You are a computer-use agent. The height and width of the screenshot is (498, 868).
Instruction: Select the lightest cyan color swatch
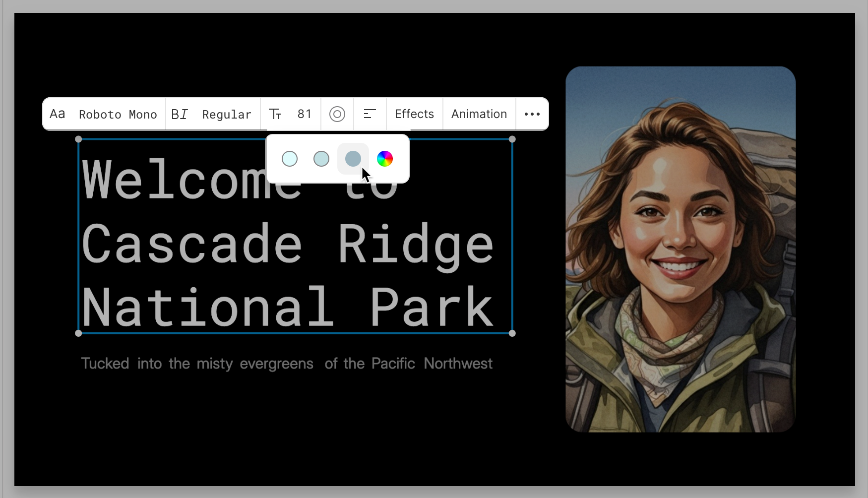click(x=289, y=159)
